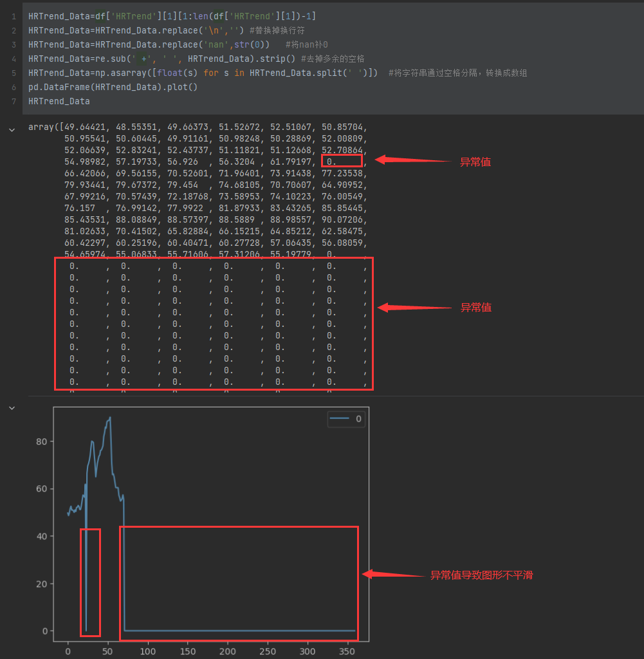Click the legend label 0 in the chart

358,419
